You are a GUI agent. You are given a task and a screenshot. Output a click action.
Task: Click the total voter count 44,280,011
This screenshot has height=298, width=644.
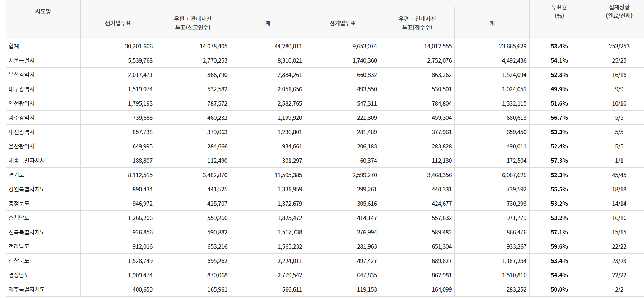(288, 46)
